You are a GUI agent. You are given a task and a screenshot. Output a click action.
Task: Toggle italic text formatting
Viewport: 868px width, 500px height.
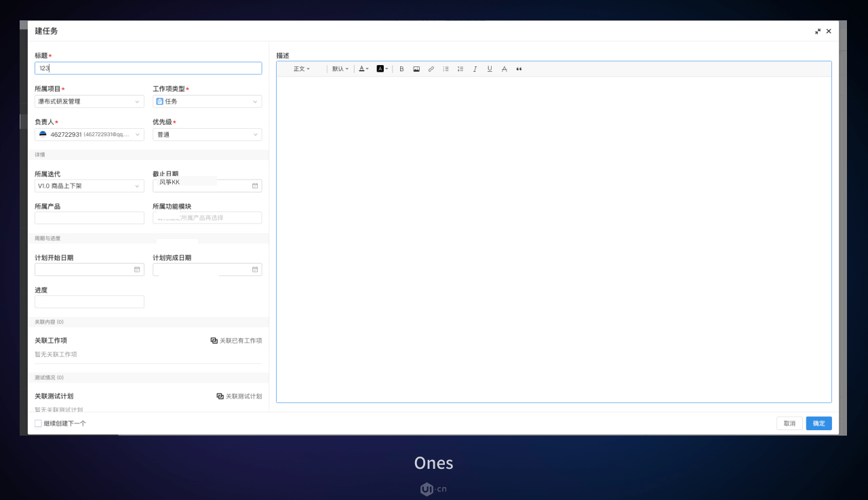475,69
